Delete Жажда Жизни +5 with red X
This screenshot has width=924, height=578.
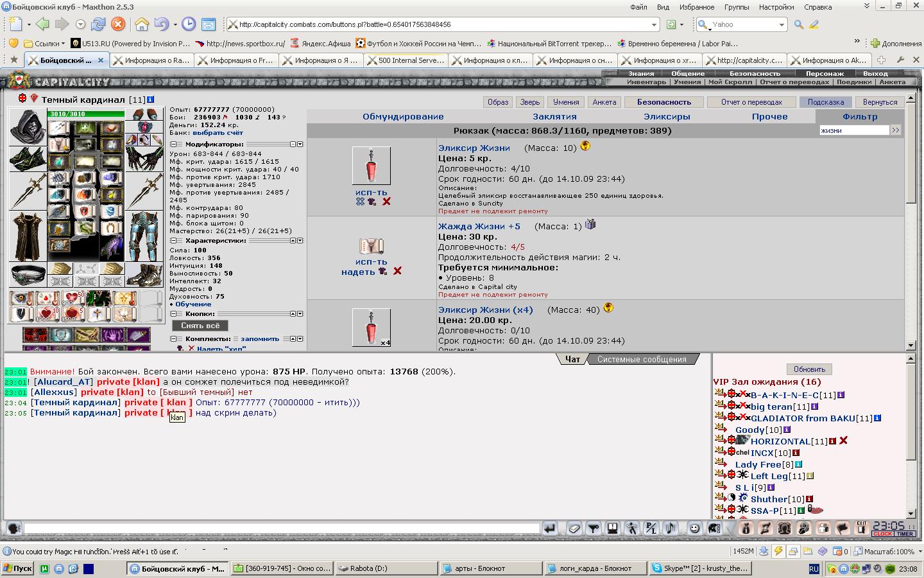(397, 271)
